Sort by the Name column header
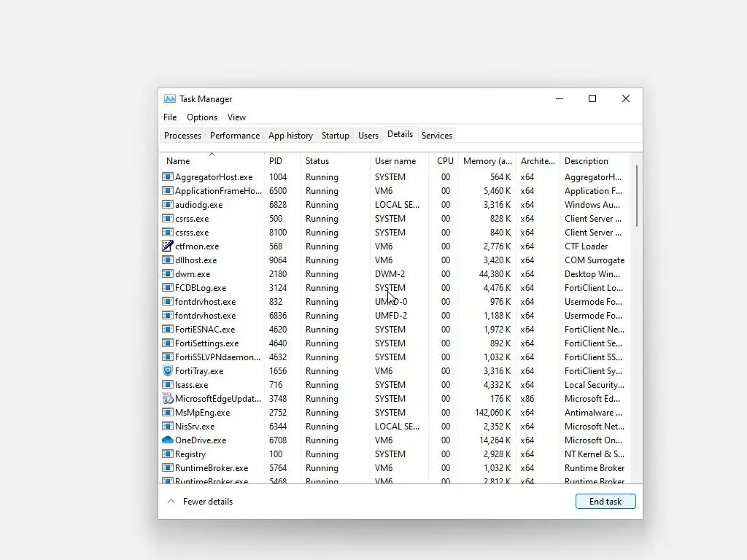The width and height of the screenshot is (747, 560). (x=212, y=161)
